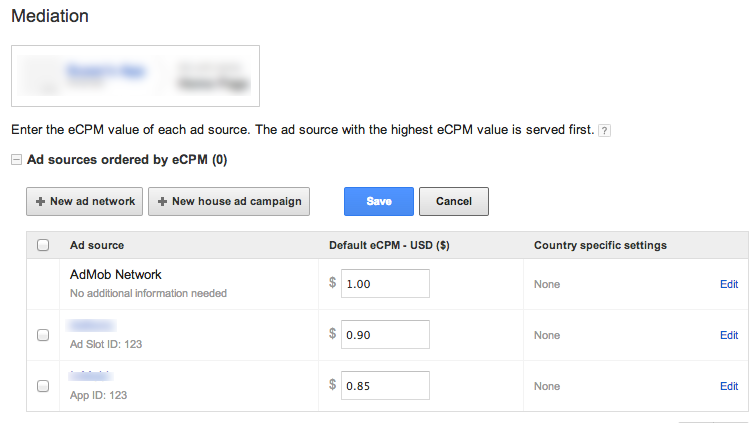Click the eCPM field showing 0.85

[x=385, y=385]
